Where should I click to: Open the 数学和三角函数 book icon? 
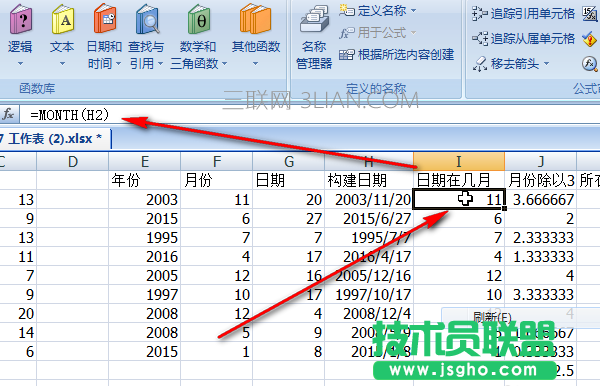click(199, 18)
